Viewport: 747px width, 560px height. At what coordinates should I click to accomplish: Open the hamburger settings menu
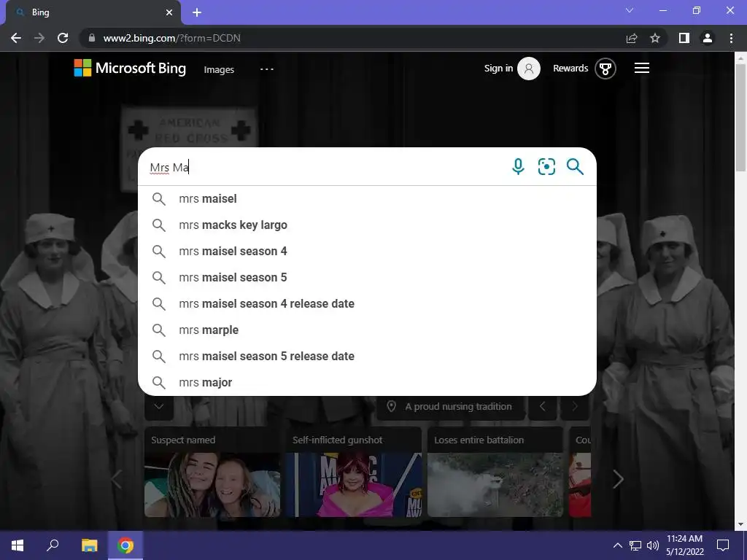pyautogui.click(x=642, y=68)
